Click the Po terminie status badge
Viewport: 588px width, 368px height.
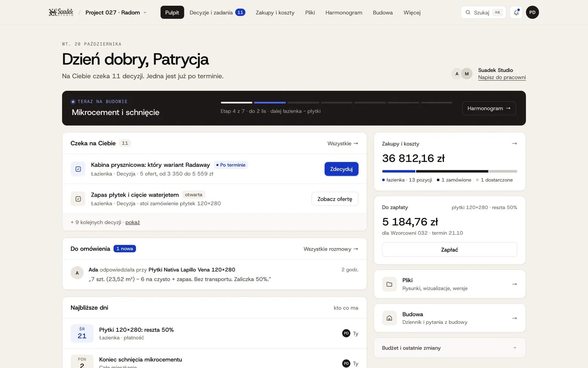(231, 165)
